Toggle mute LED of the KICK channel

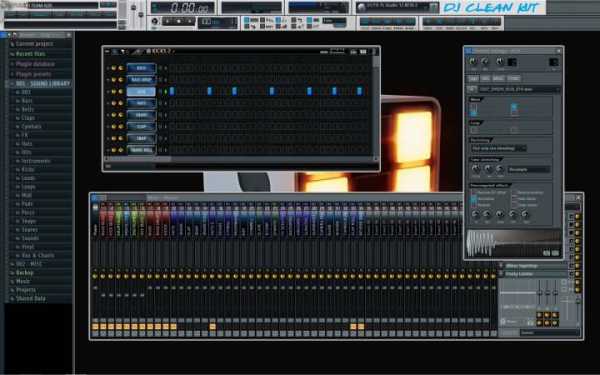(x=108, y=68)
